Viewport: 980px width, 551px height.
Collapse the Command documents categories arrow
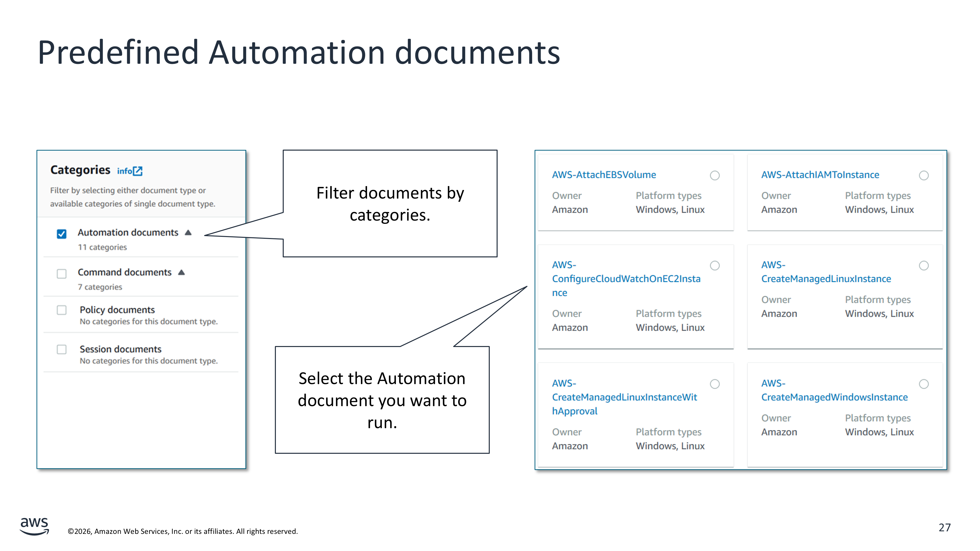click(x=182, y=273)
